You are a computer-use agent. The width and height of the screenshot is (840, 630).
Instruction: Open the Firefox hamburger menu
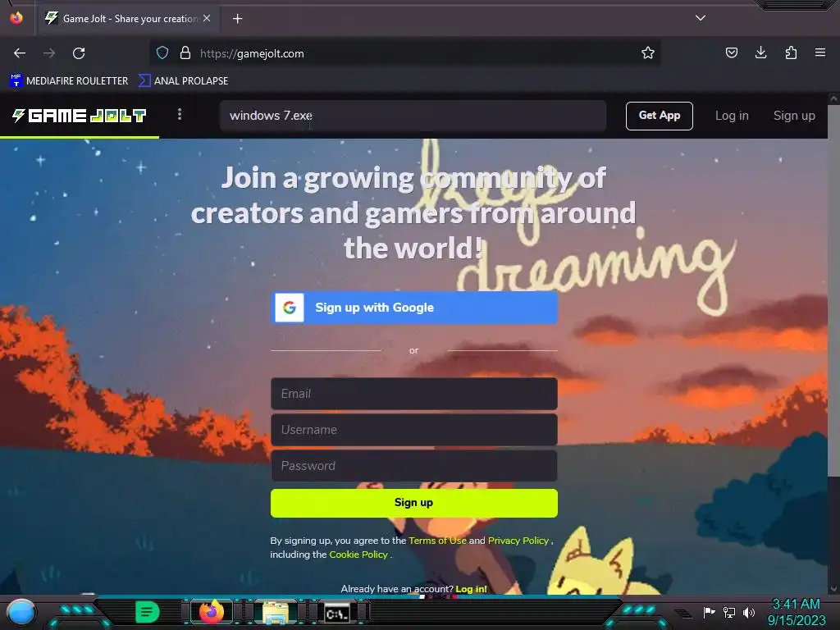click(x=820, y=52)
